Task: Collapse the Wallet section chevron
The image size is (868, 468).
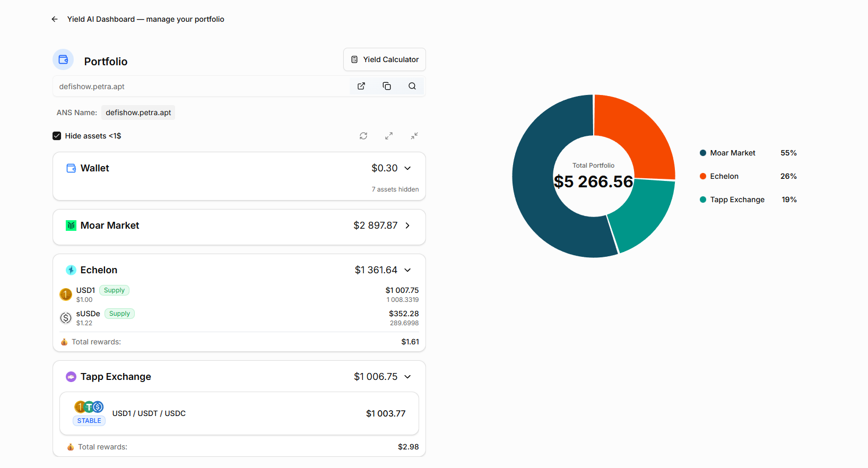Action: pyautogui.click(x=407, y=168)
